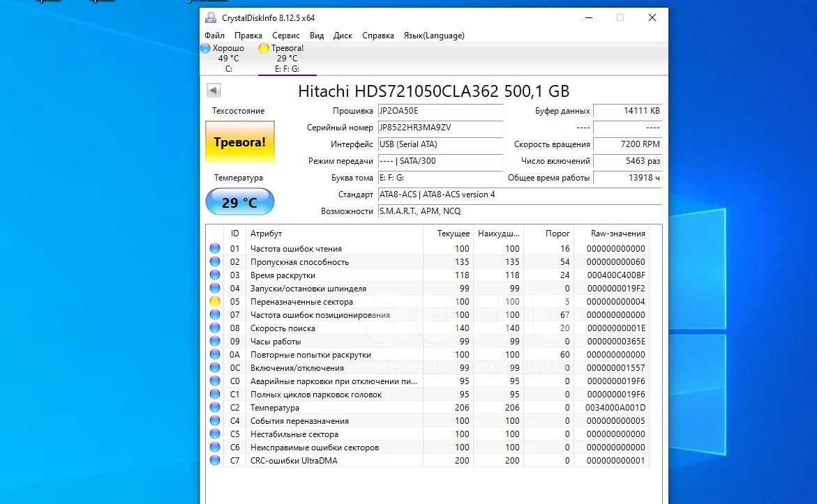Click the standard field ATA8-ACS version 4
This screenshot has width=817, height=504.
click(520, 194)
